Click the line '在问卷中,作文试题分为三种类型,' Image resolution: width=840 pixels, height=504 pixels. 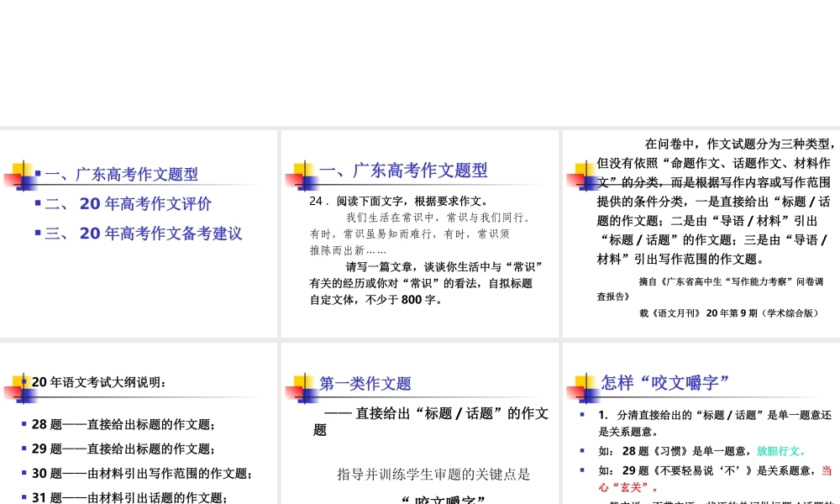point(740,144)
